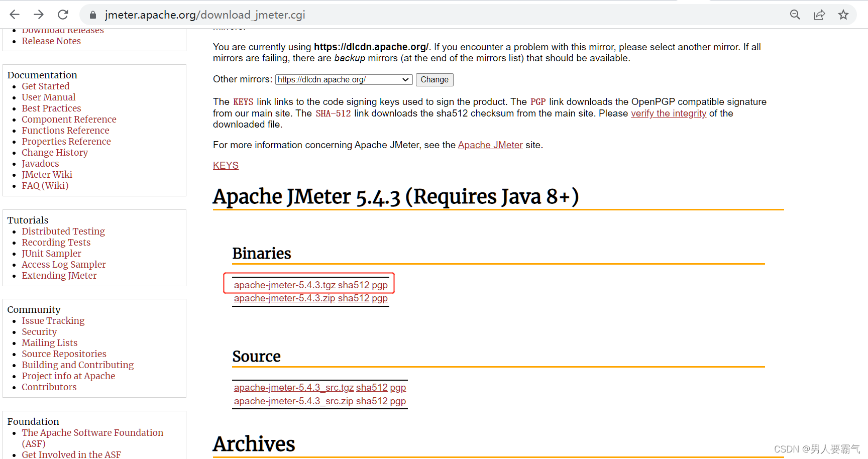Open sha512 for the source zip

click(x=372, y=401)
